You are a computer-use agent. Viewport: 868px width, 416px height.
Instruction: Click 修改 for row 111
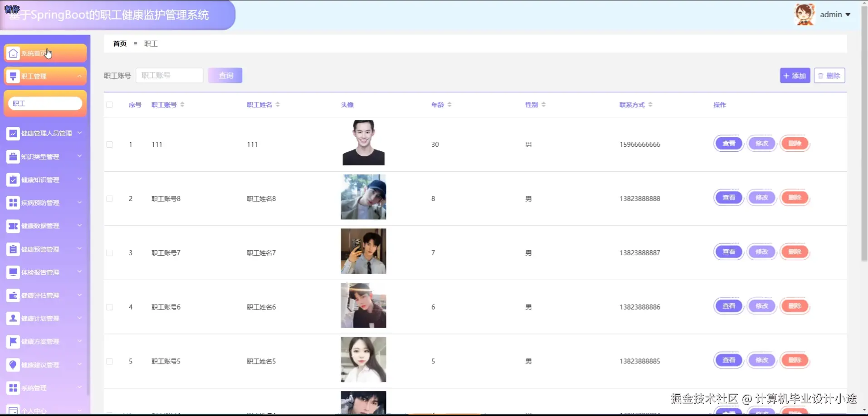[762, 144]
